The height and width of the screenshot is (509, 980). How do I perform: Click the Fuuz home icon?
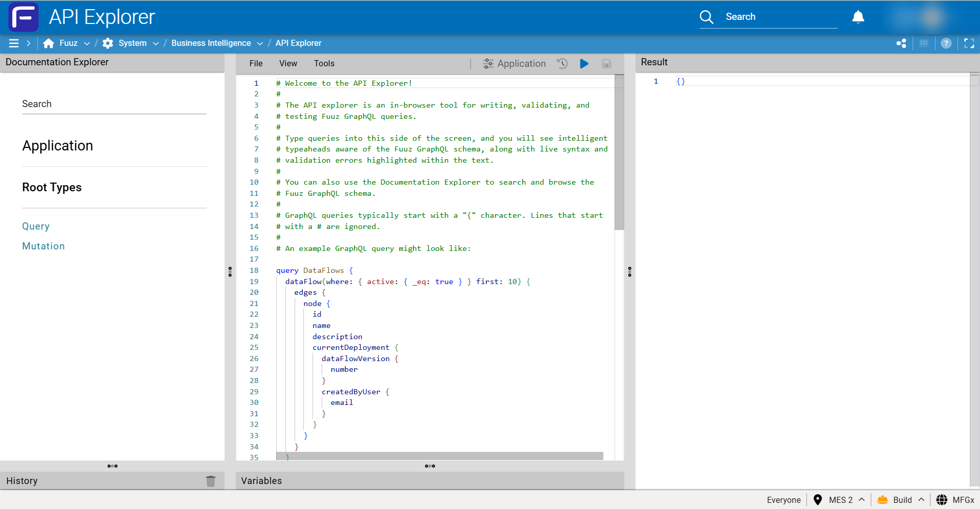48,43
